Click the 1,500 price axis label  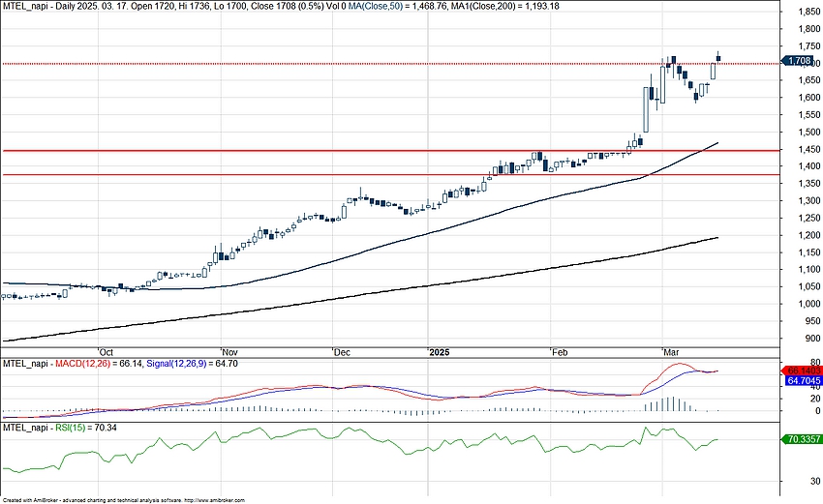[808, 133]
